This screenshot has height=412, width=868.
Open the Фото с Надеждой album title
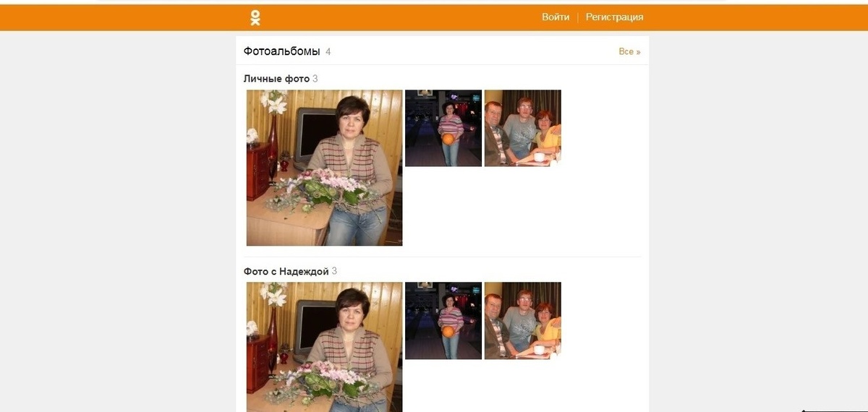coord(286,272)
